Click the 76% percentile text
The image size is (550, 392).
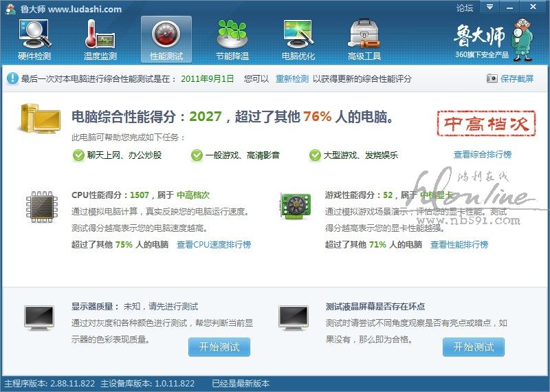tap(318, 116)
